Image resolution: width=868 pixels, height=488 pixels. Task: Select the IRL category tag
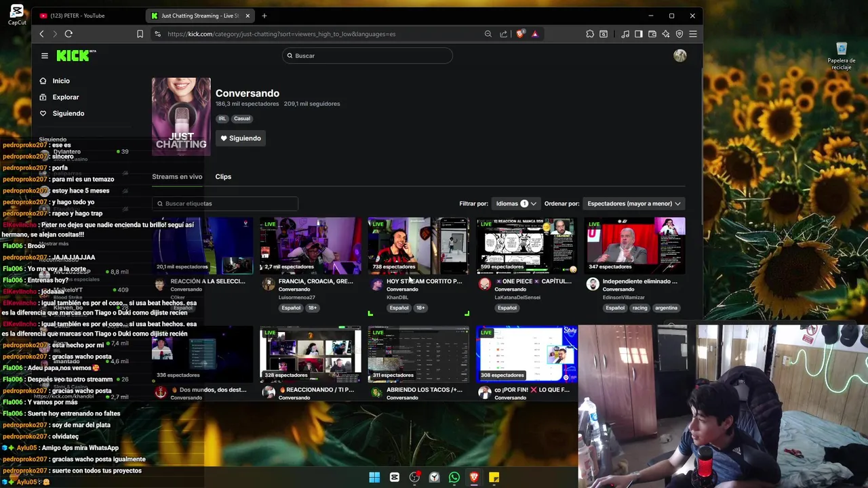[x=222, y=119]
